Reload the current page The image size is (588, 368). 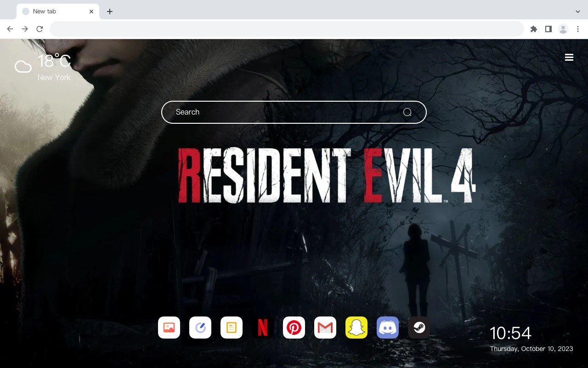click(x=40, y=29)
